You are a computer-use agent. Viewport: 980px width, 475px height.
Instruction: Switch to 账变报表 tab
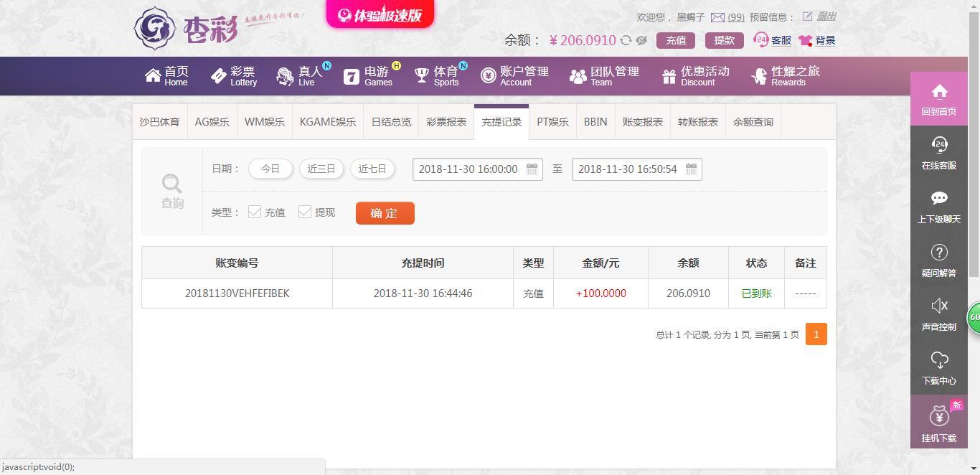pos(643,122)
